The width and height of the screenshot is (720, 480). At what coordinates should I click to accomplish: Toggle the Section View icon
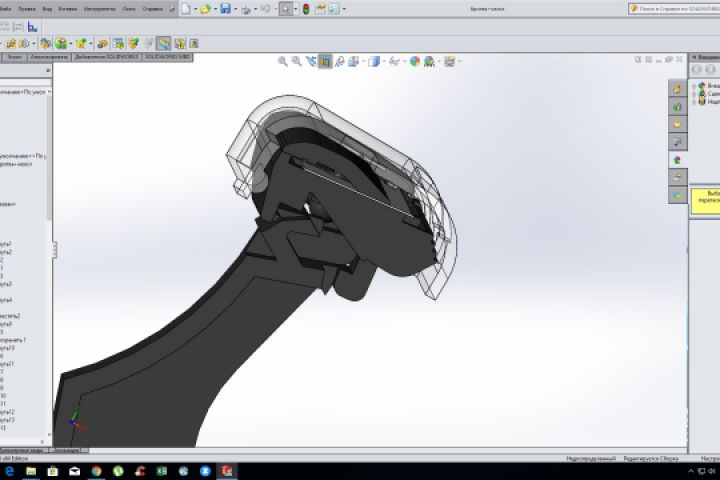click(325, 61)
